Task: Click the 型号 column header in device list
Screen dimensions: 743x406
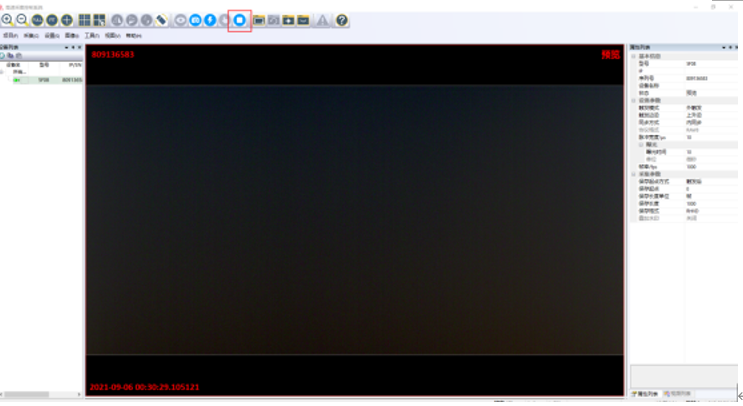Action: 44,65
